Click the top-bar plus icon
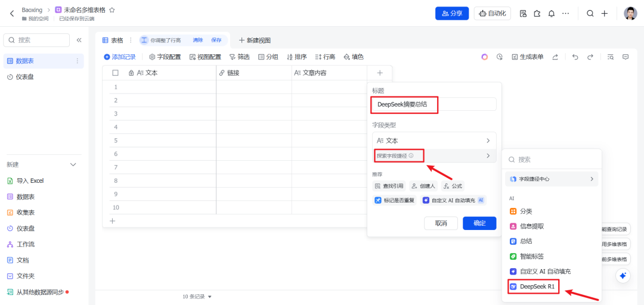This screenshot has height=305, width=644. click(x=604, y=14)
